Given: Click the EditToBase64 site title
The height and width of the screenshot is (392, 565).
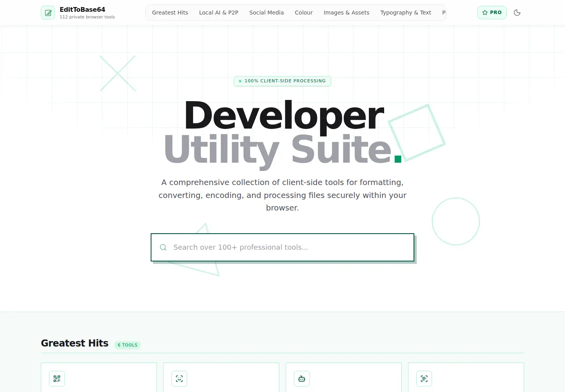Looking at the screenshot, I should coord(82,9).
